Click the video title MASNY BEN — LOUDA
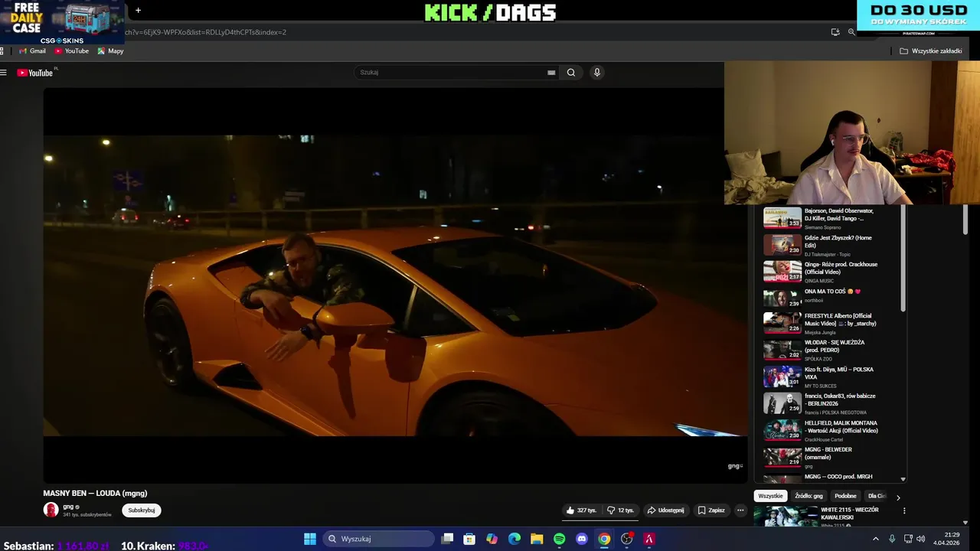 click(95, 494)
